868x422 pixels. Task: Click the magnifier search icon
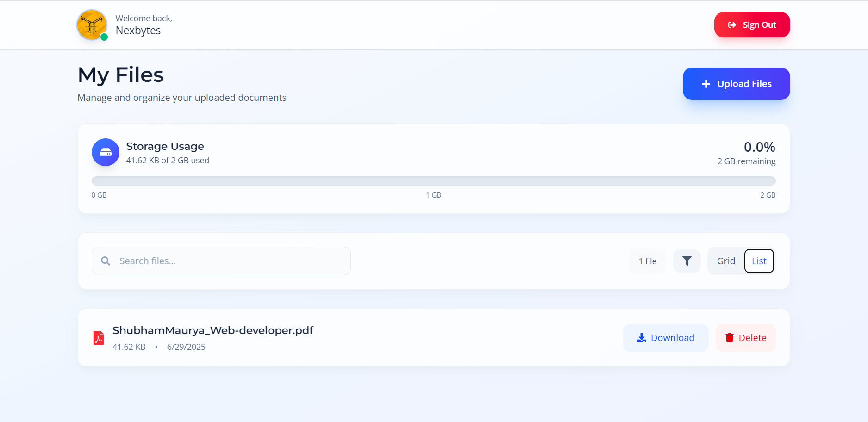pyautogui.click(x=106, y=261)
